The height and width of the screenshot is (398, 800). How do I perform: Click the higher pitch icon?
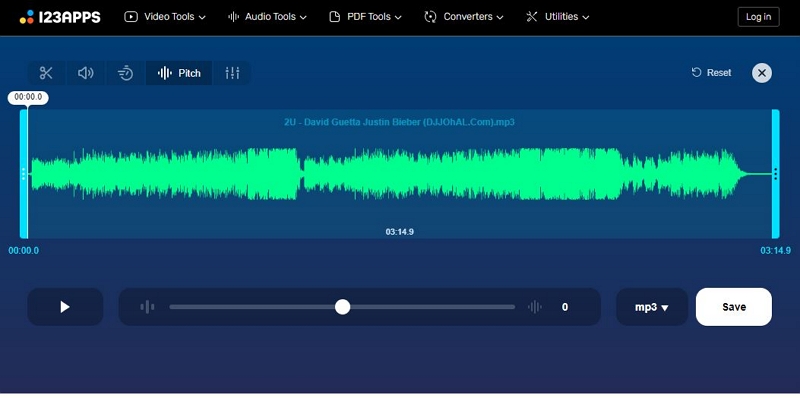[x=535, y=307]
